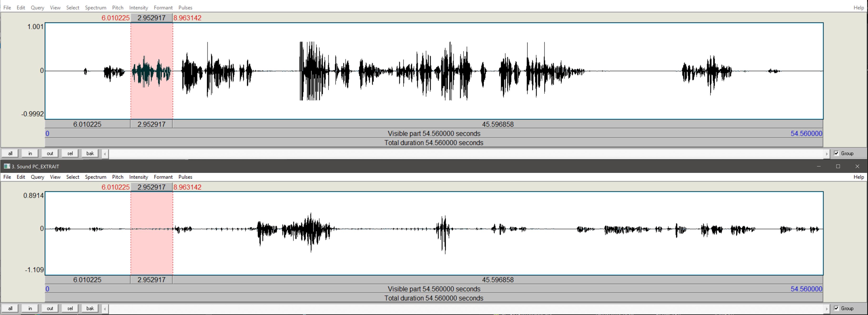Zoom back in PC_EXTRAIT window

coord(90,308)
